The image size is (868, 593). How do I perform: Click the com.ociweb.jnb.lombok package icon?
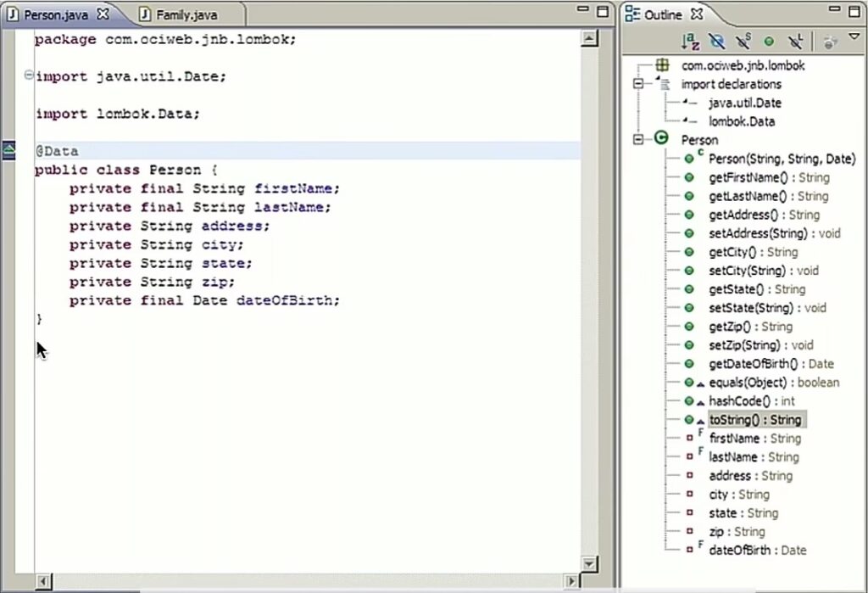point(663,65)
